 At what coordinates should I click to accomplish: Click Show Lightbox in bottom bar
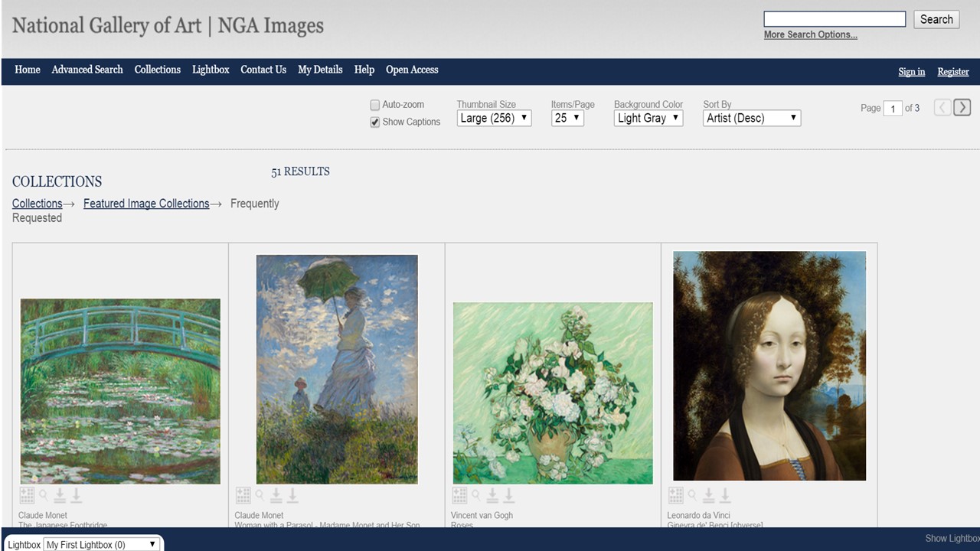coord(952,538)
